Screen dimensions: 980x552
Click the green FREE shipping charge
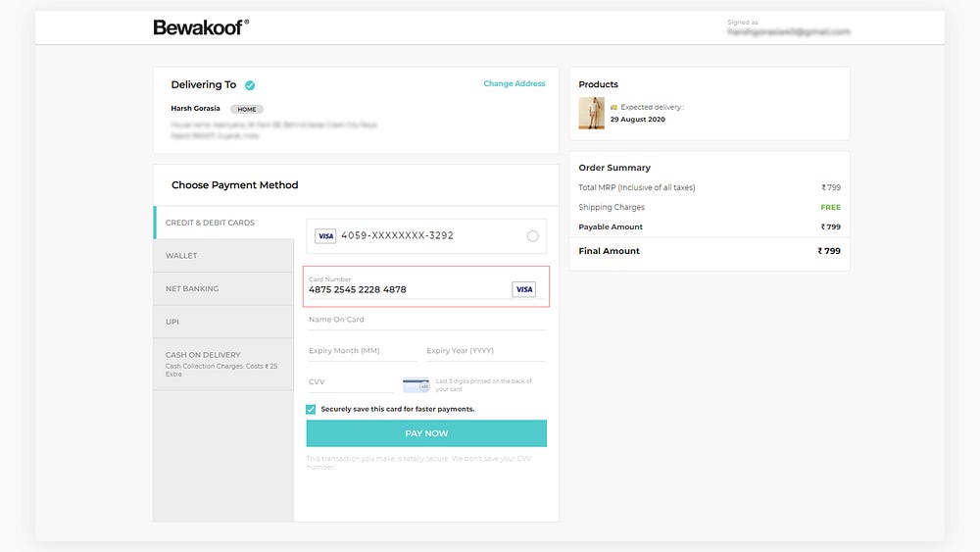(831, 208)
